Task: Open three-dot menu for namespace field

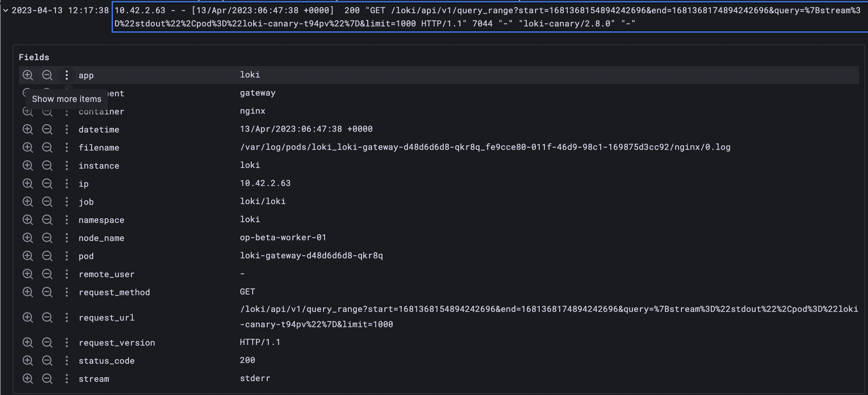Action: click(67, 220)
